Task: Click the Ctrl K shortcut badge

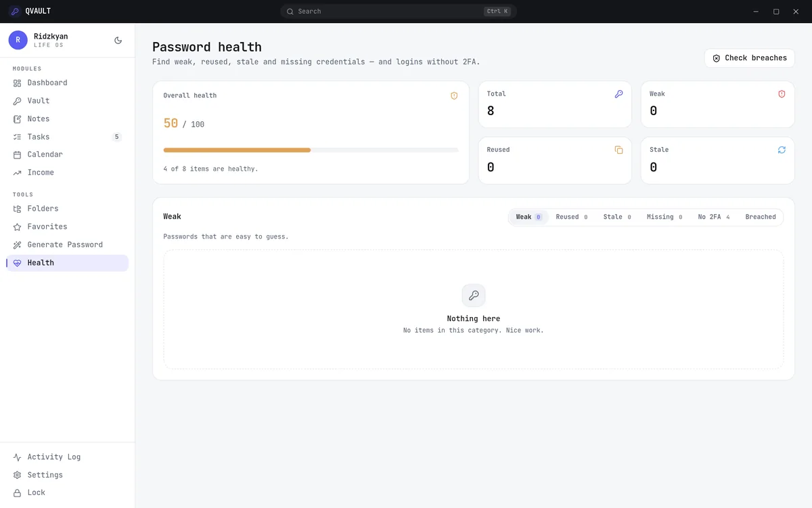Action: pos(497,12)
